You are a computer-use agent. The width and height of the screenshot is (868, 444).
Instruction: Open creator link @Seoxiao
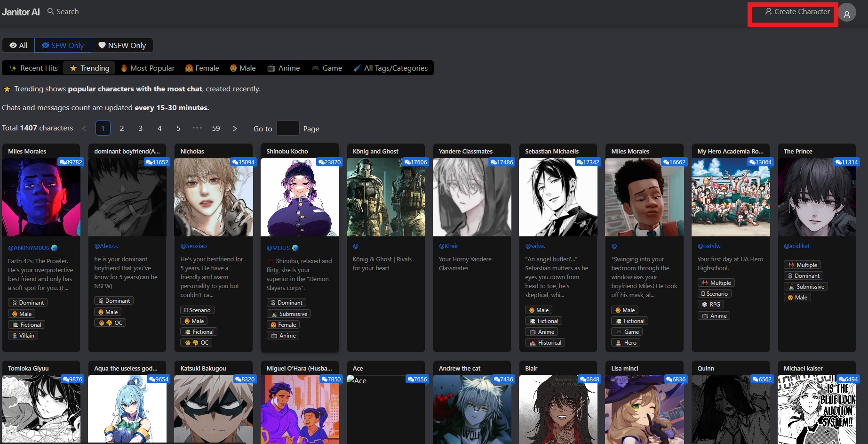point(193,246)
